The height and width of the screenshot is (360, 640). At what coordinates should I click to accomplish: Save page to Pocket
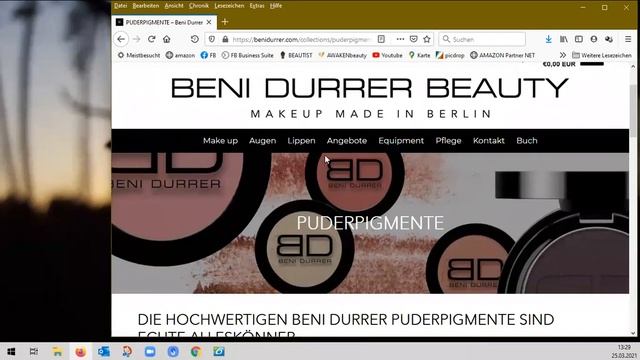(x=413, y=39)
